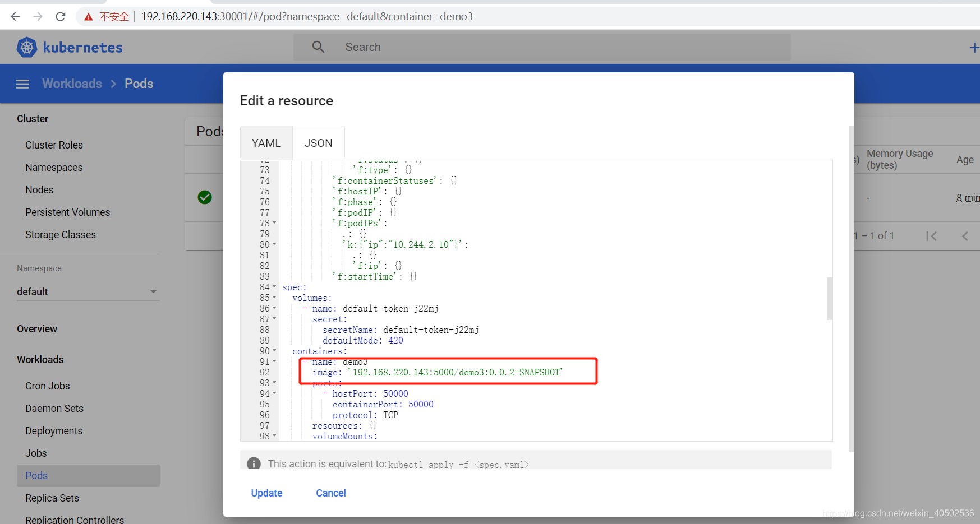
Task: Click the browser back arrow
Action: [15, 17]
